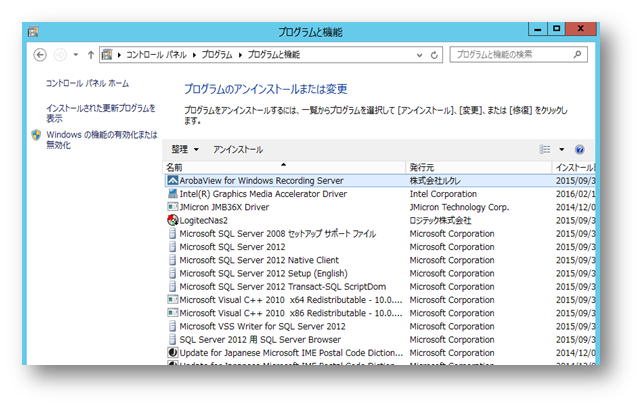Click publisher ロジテック株式会社 cell
Screen dimensions: 642x407
coord(441,220)
